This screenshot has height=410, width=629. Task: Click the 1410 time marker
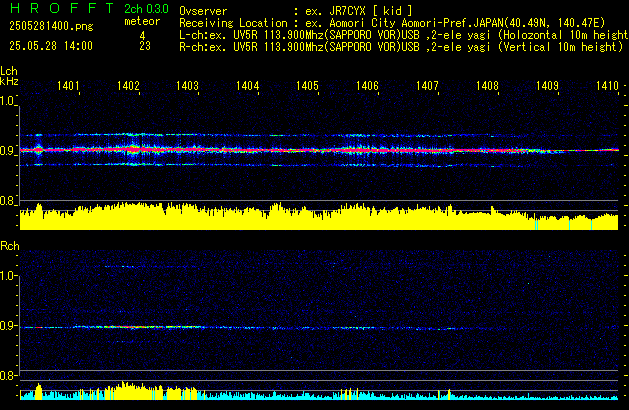(607, 86)
